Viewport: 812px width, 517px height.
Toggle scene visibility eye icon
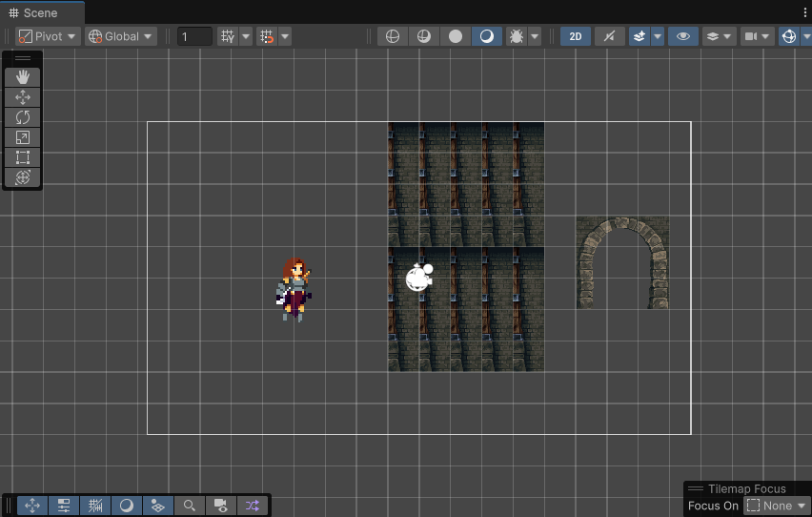[683, 36]
